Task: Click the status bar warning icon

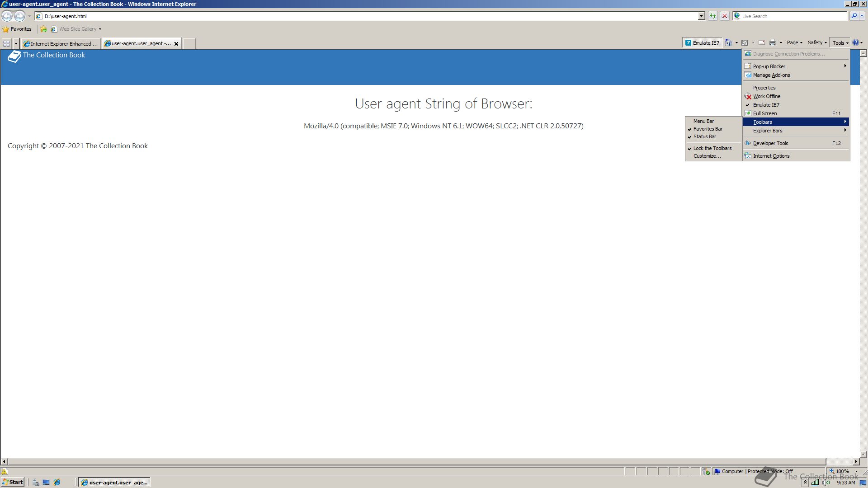Action: click(5, 471)
